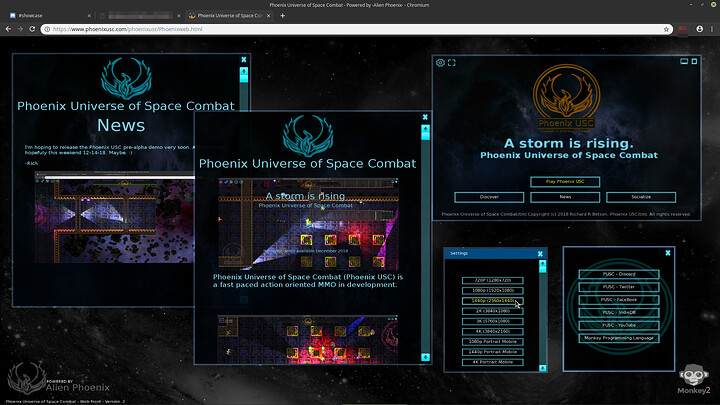Open the top gameplay screenshot in Discover window
720x405 pixels.
click(x=308, y=224)
